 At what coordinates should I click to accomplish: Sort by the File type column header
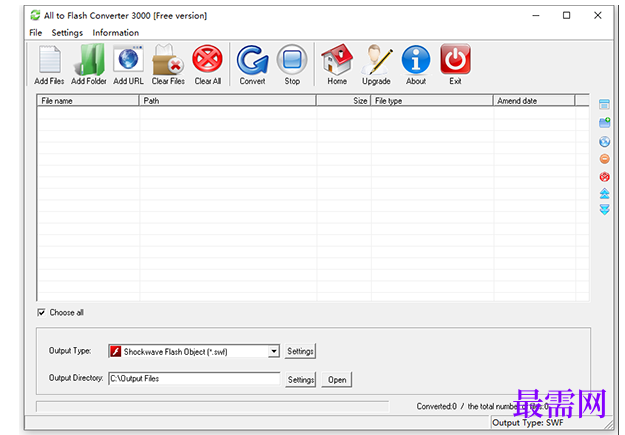[432, 100]
